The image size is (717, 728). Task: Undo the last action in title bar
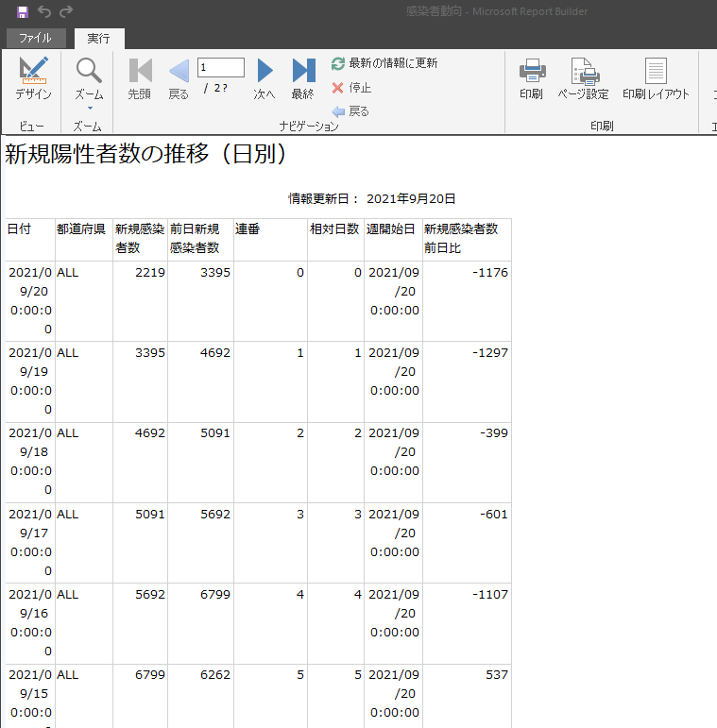click(44, 12)
